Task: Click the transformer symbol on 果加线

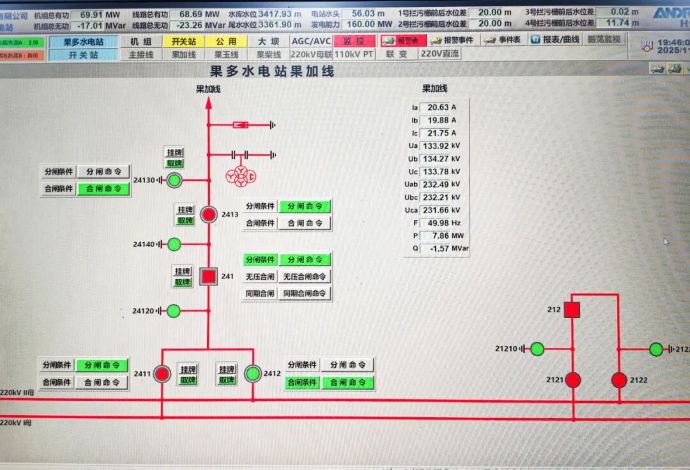Action: tap(240, 175)
